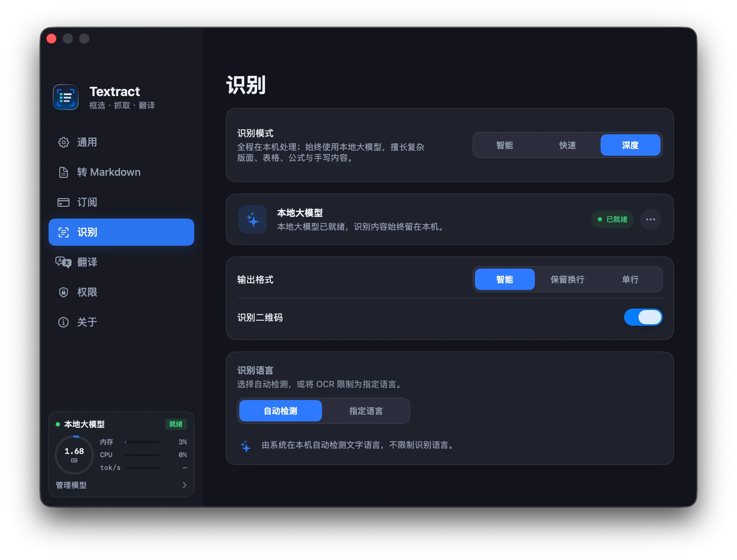Click the gear icon beside 通用
The height and width of the screenshot is (560, 737).
pyautogui.click(x=64, y=142)
